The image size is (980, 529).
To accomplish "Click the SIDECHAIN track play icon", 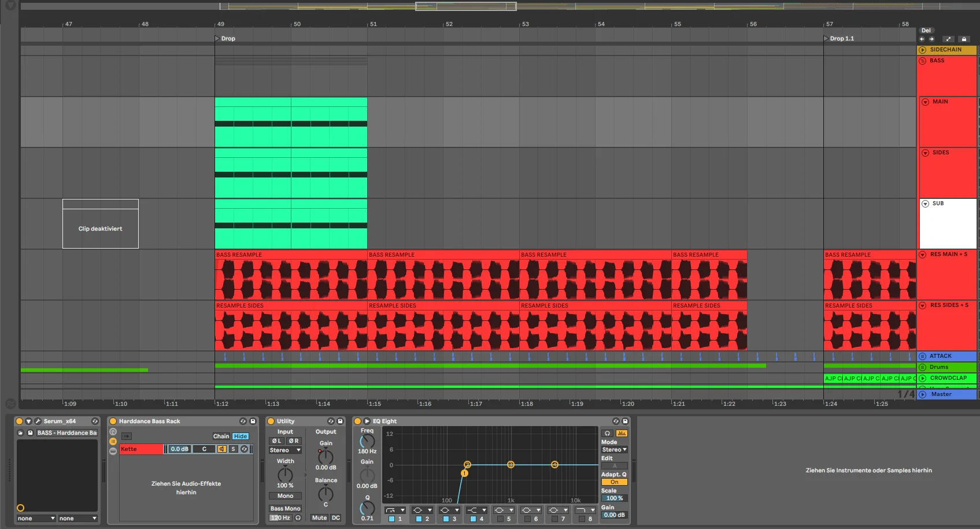I will pos(923,50).
